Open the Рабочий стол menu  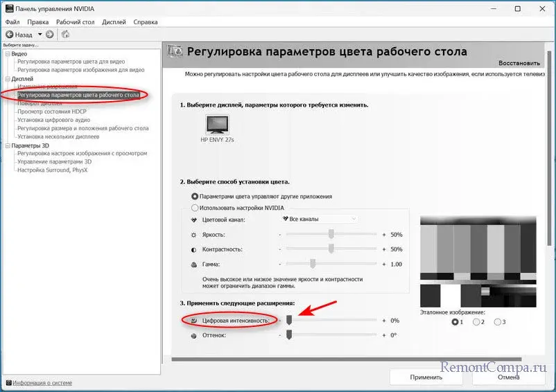pos(75,22)
